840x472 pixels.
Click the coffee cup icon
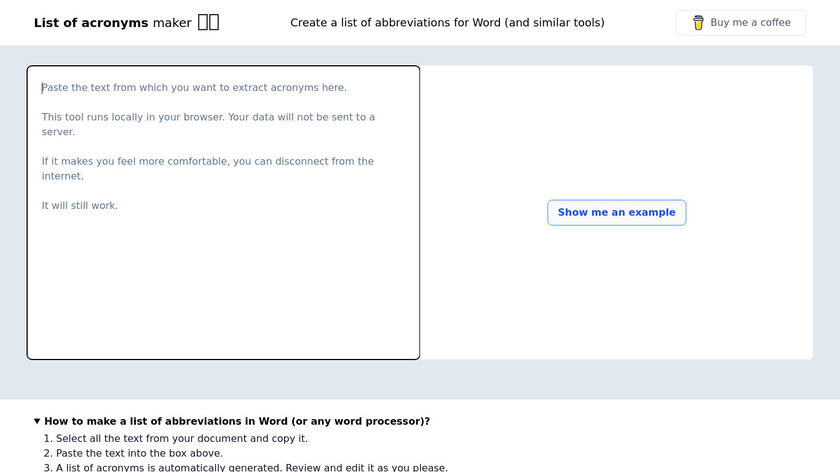698,22
